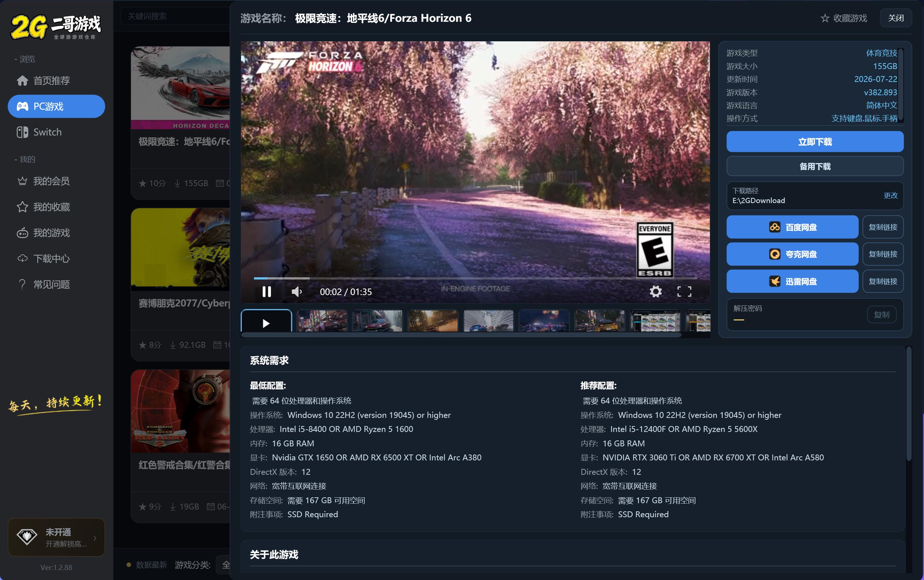Open 我的游戏 page
This screenshot has width=924, height=580.
click(x=56, y=233)
